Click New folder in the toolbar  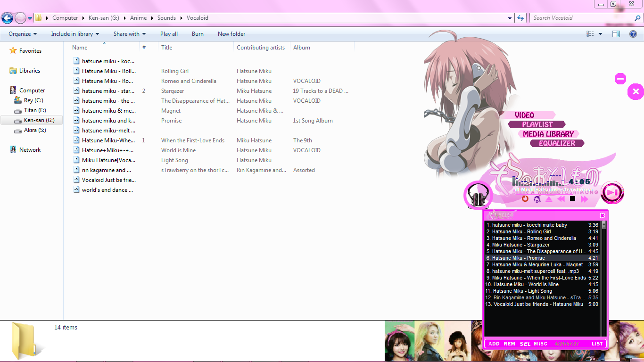[231, 34]
